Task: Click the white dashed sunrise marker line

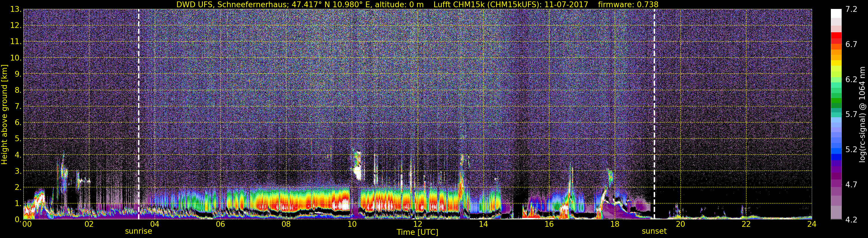Action: coord(139,114)
